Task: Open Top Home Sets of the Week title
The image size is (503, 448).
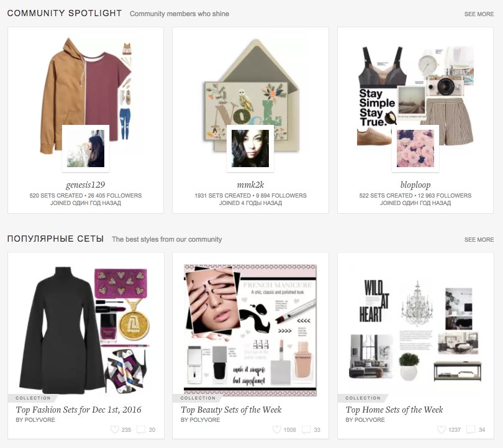Action: click(x=394, y=410)
